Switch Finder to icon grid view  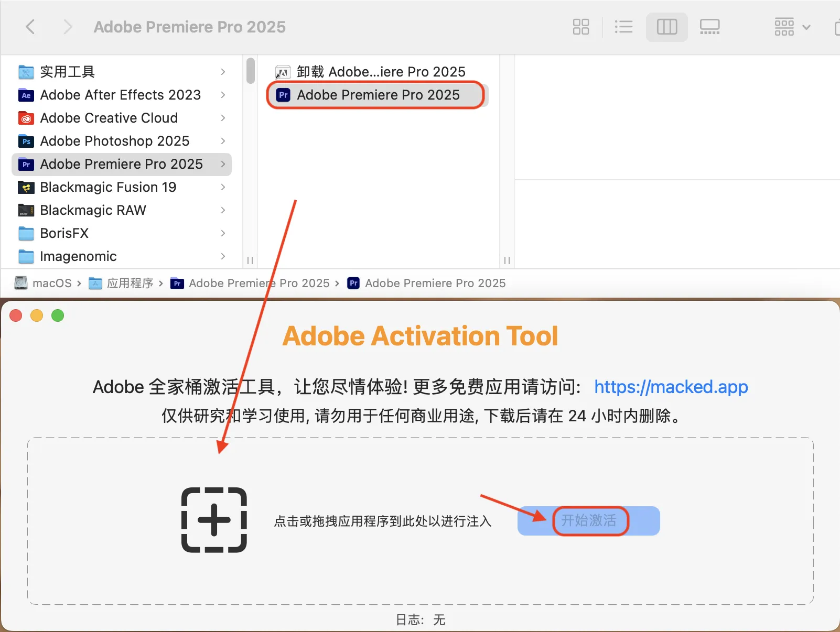(x=580, y=27)
